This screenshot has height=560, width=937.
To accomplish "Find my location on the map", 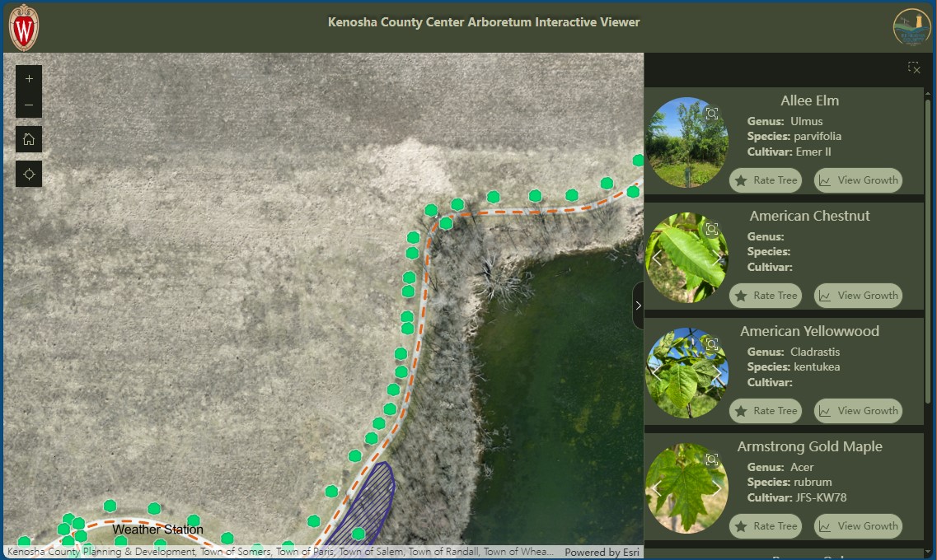I will tap(29, 174).
